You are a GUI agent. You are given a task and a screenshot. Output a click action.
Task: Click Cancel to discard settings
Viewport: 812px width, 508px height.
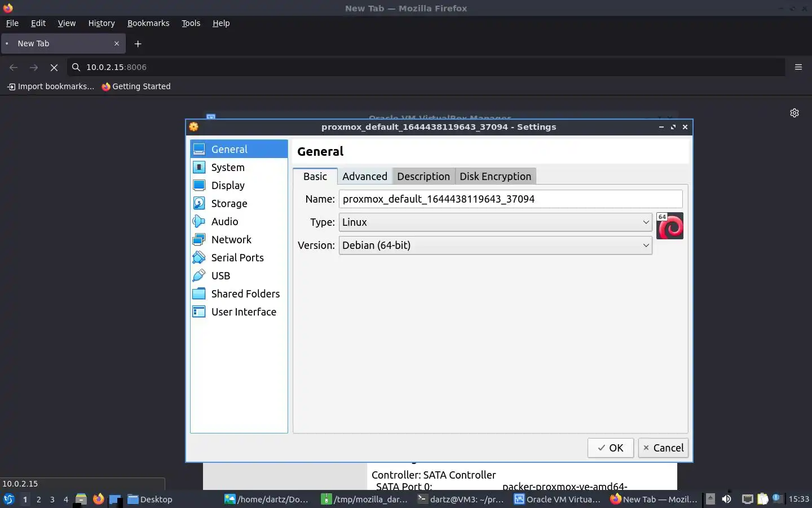(x=663, y=448)
